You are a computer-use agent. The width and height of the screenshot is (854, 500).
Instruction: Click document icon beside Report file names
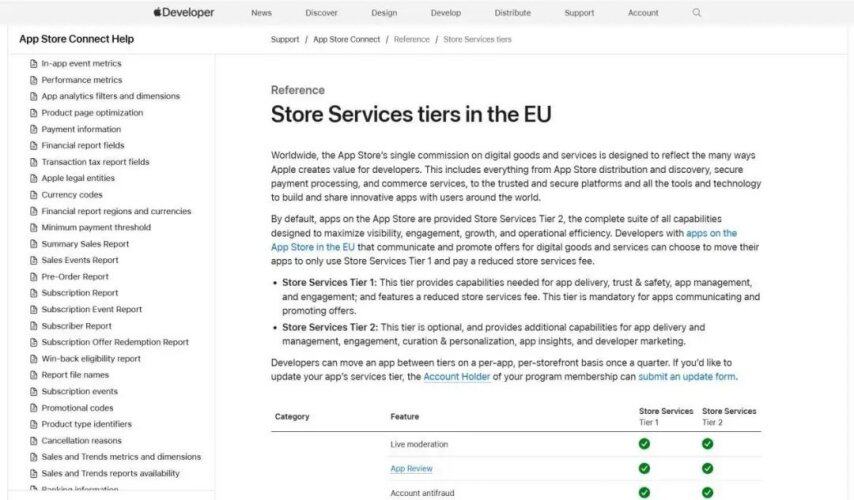pos(34,375)
